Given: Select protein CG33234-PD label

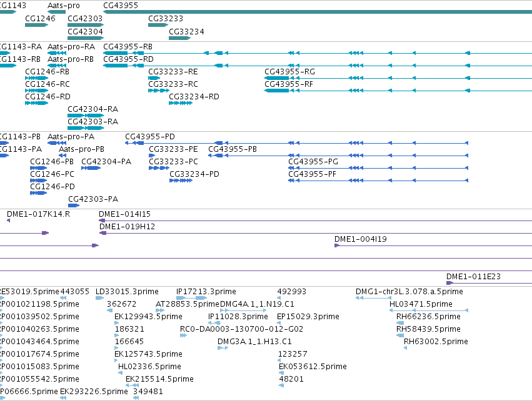Looking at the screenshot, I should point(194,174).
